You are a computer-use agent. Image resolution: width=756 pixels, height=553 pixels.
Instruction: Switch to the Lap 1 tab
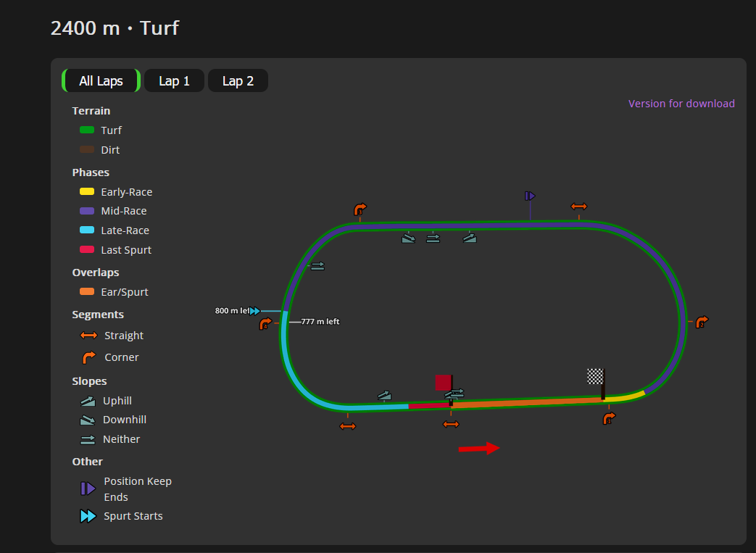point(174,80)
